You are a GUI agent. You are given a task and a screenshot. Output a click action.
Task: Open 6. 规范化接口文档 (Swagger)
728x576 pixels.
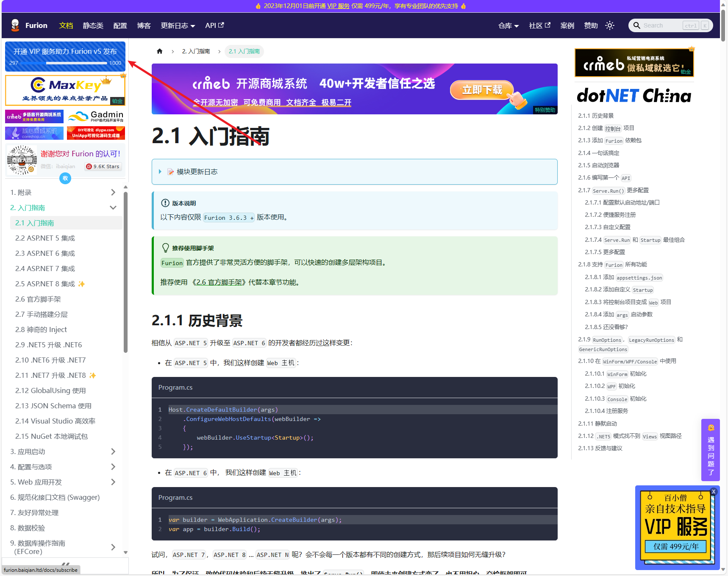(x=55, y=497)
